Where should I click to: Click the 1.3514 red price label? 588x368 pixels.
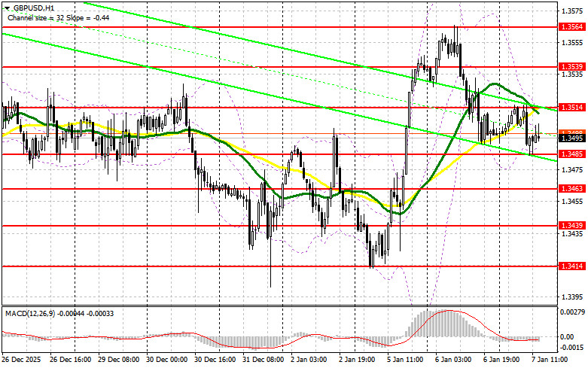coord(572,108)
